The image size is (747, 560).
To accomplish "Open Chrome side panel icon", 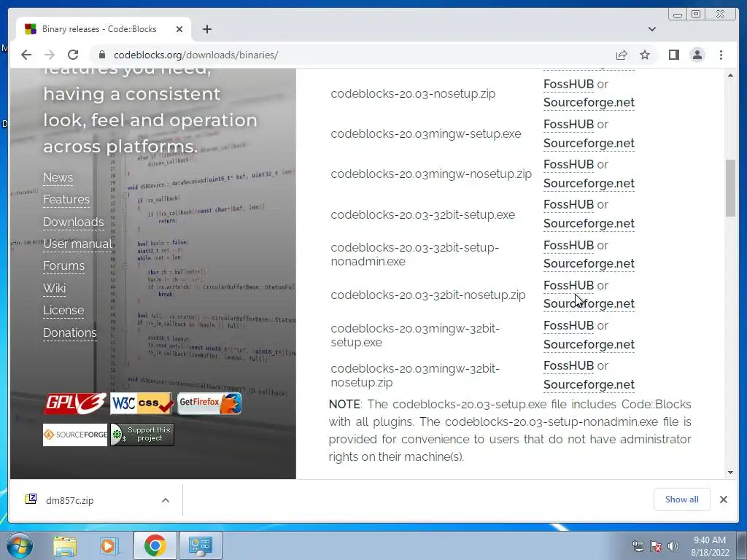I will tap(673, 55).
